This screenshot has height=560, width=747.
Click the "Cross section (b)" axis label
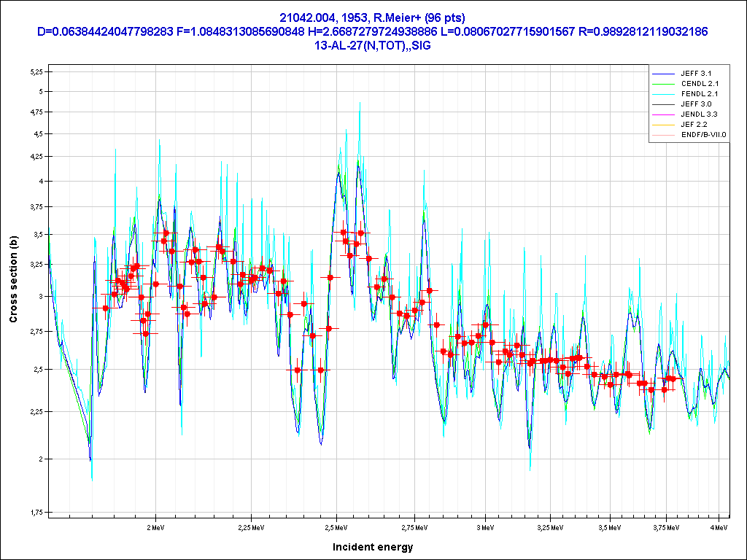coord(13,279)
